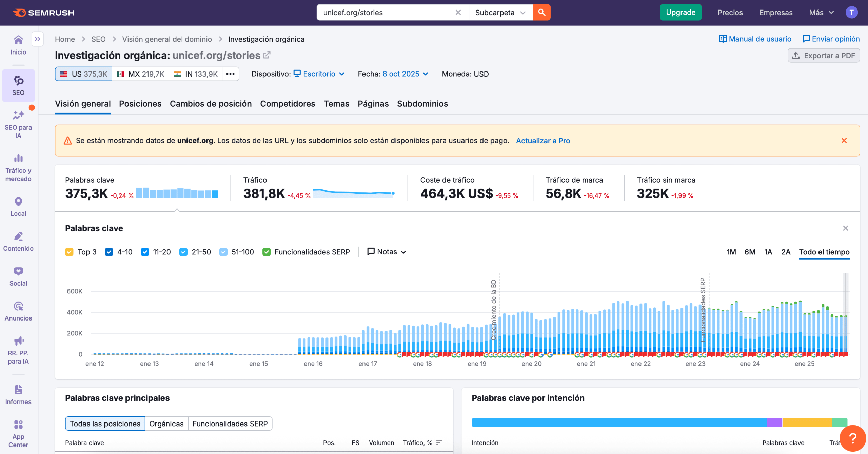Open the Local sidebar section

(x=18, y=207)
